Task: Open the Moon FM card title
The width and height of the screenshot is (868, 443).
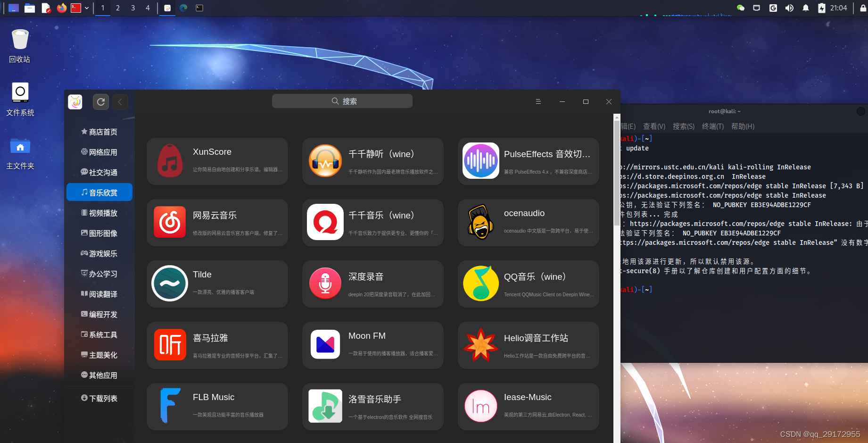Action: click(367, 336)
